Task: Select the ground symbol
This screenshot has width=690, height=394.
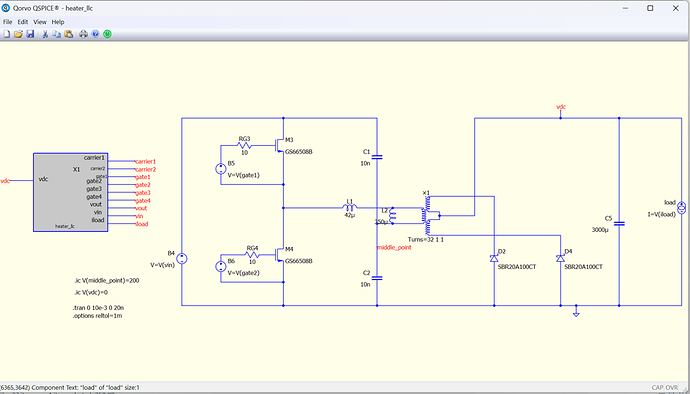Action: click(576, 313)
